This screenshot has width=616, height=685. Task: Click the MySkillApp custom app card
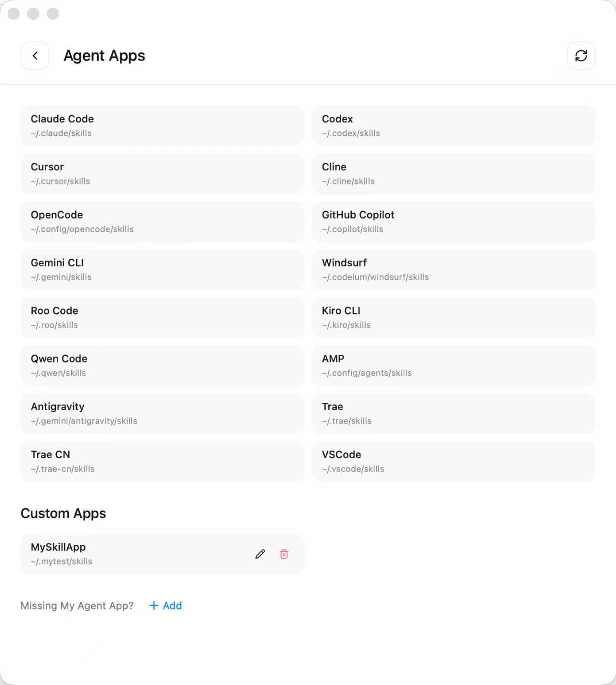coord(135,554)
